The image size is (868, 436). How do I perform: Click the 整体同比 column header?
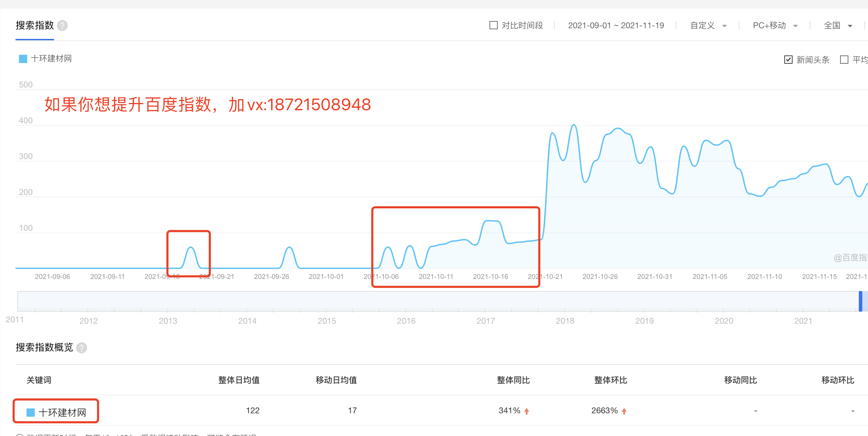pos(513,380)
